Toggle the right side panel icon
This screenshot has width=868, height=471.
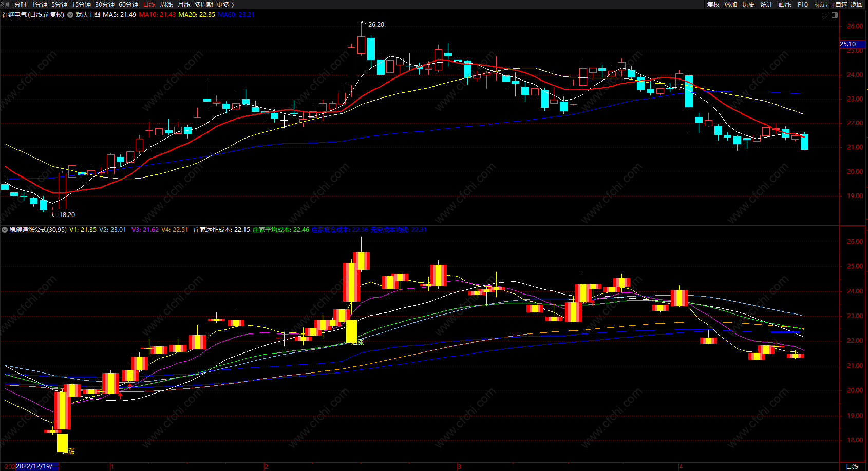(x=835, y=15)
